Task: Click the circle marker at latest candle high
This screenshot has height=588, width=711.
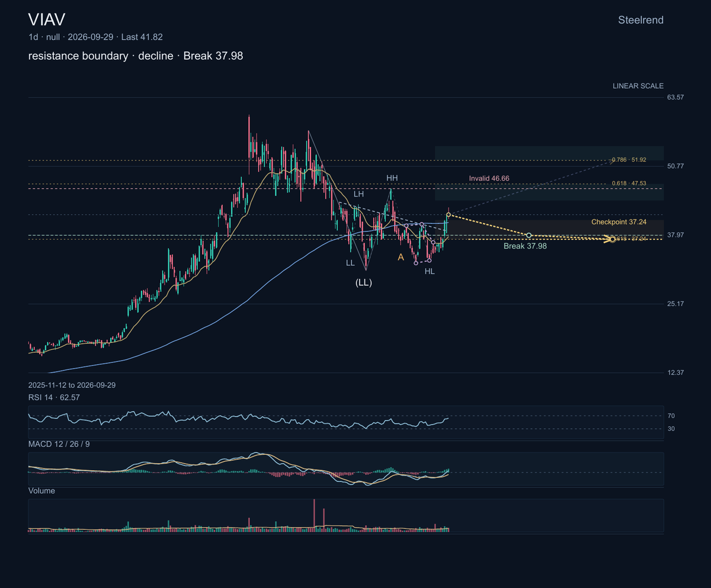Action: 449,214
